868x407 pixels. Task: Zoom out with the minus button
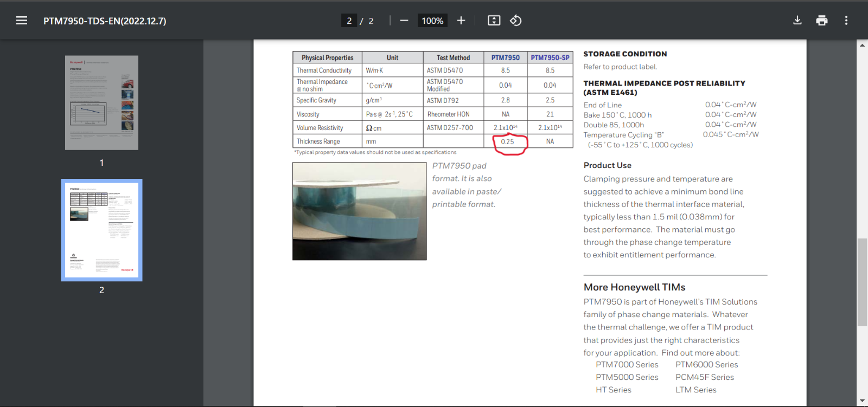(404, 21)
